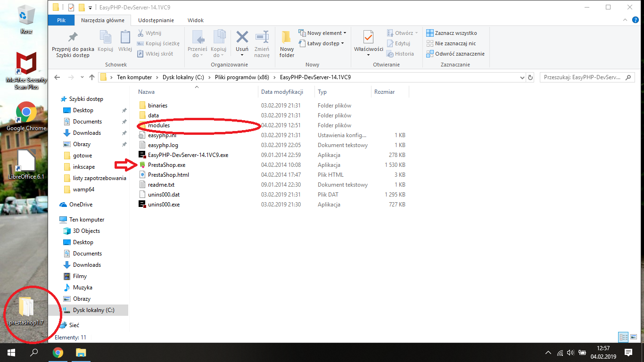Image resolution: width=644 pixels, height=362 pixels.
Task: Collapse the ribbon with the chevron
Action: 625,20
